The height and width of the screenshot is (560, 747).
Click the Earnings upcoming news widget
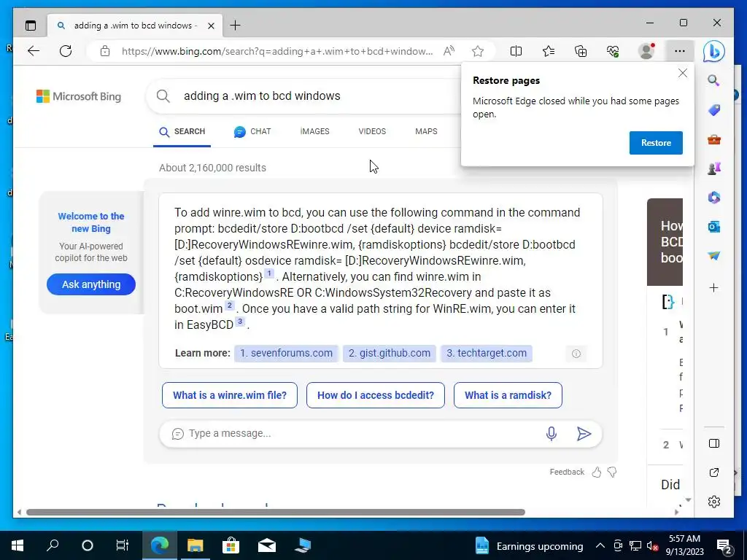(529, 546)
